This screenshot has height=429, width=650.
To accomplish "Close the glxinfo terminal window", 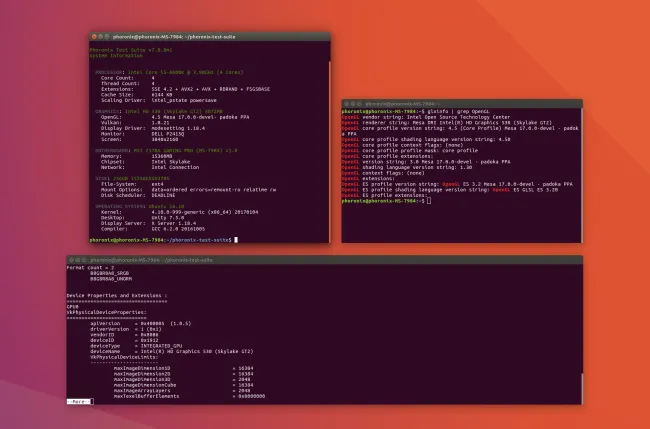I will pos(347,104).
